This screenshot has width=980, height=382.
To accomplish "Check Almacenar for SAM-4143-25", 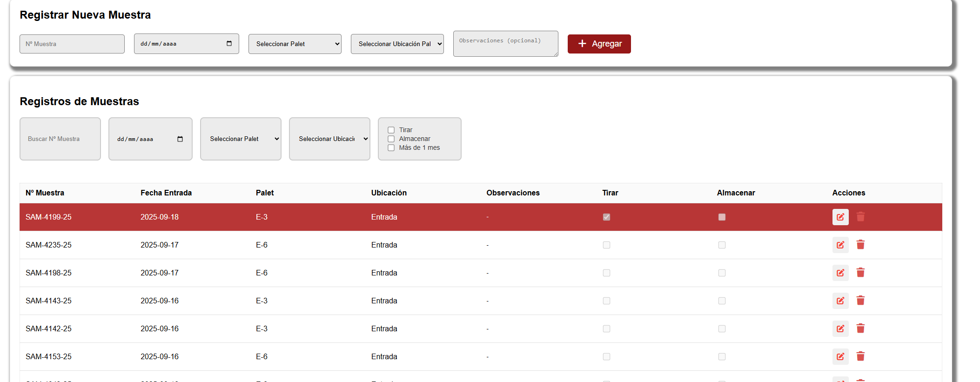I will [x=722, y=301].
